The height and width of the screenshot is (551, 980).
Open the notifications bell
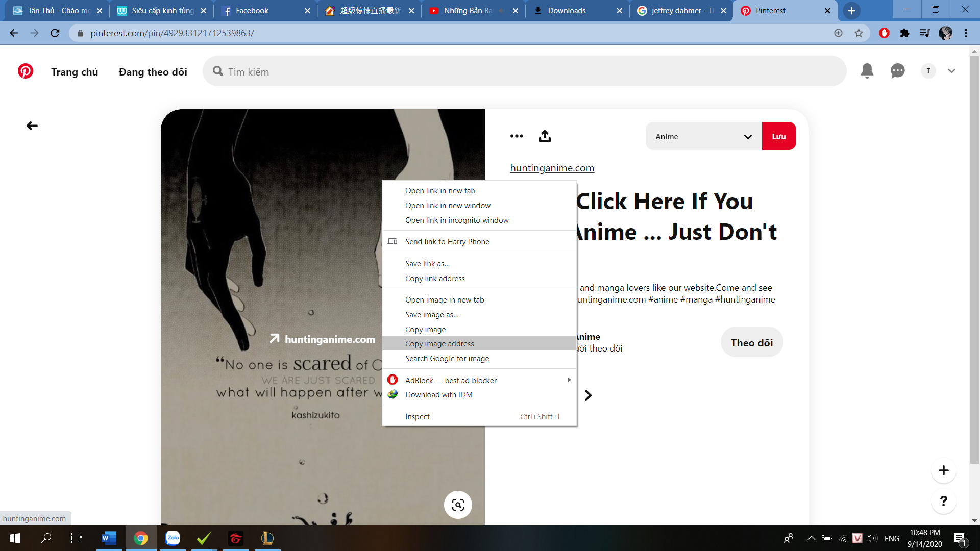pos(867,71)
